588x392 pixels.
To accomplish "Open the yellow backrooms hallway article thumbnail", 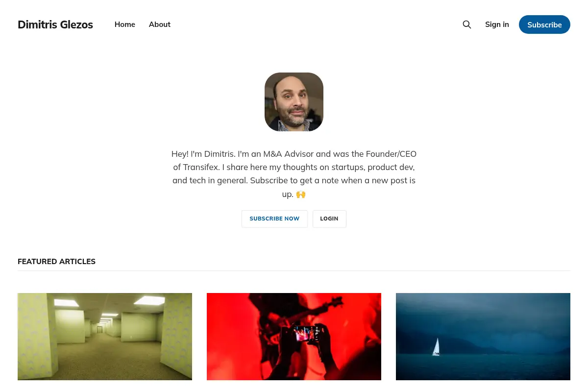I will click(x=105, y=337).
